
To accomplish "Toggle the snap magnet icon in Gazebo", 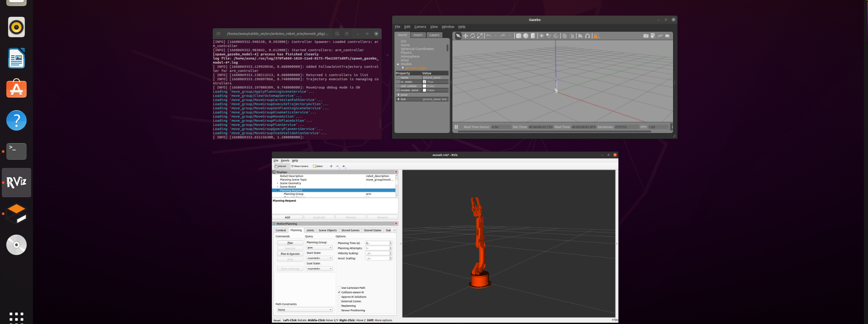I will tap(588, 36).
